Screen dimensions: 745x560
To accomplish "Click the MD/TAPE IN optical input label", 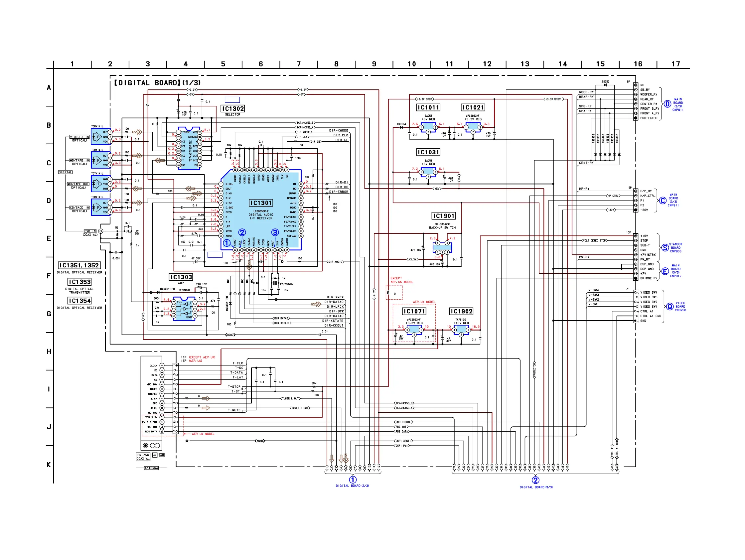I will tap(79, 160).
